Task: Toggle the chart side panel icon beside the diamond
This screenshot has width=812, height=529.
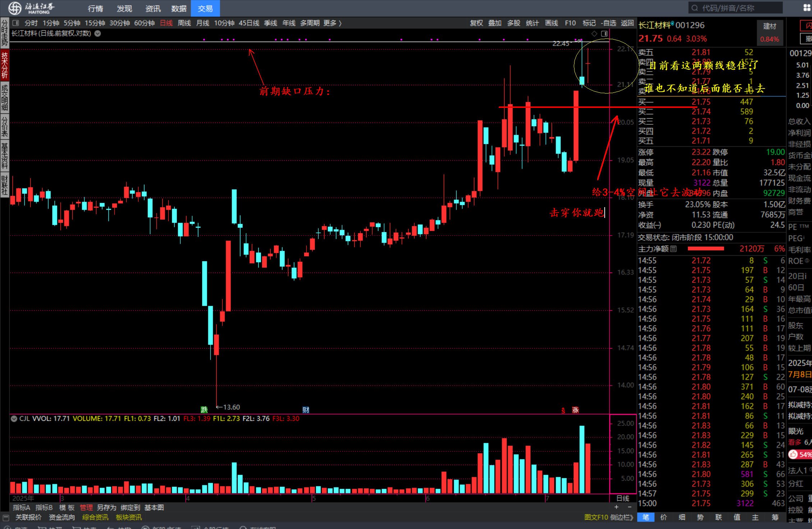Action: [604, 33]
